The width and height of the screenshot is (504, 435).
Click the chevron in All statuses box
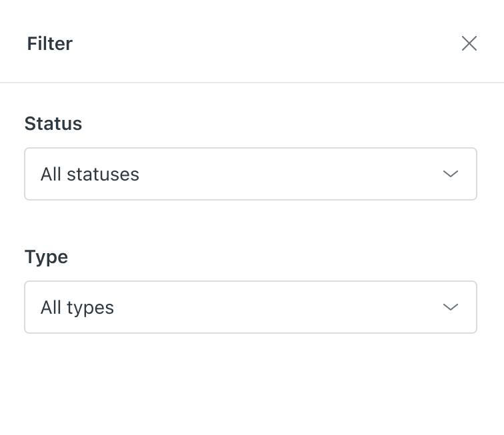click(451, 174)
